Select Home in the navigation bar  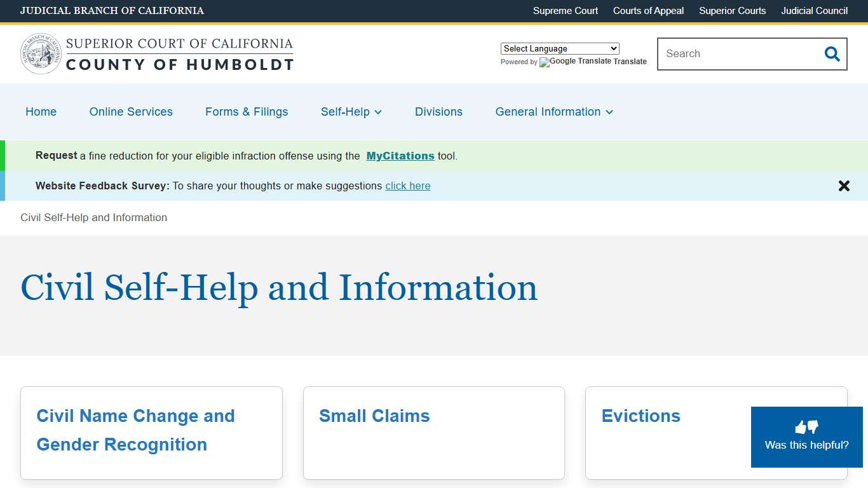[41, 112]
